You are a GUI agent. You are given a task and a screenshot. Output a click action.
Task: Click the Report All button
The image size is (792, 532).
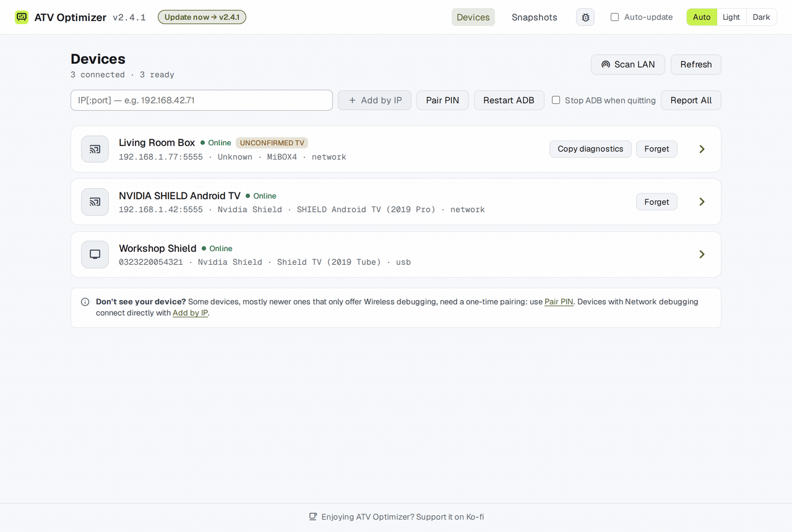(691, 100)
